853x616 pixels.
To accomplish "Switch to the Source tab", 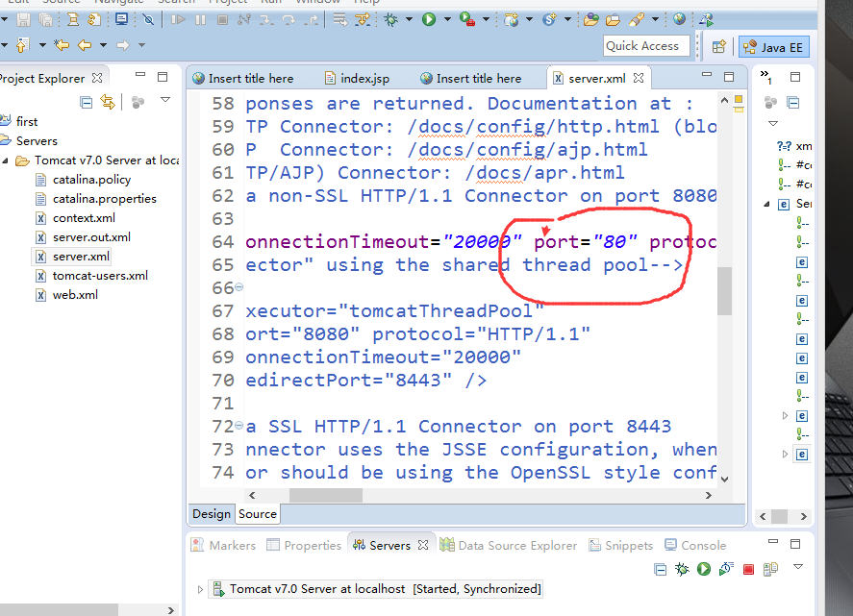I will [258, 514].
